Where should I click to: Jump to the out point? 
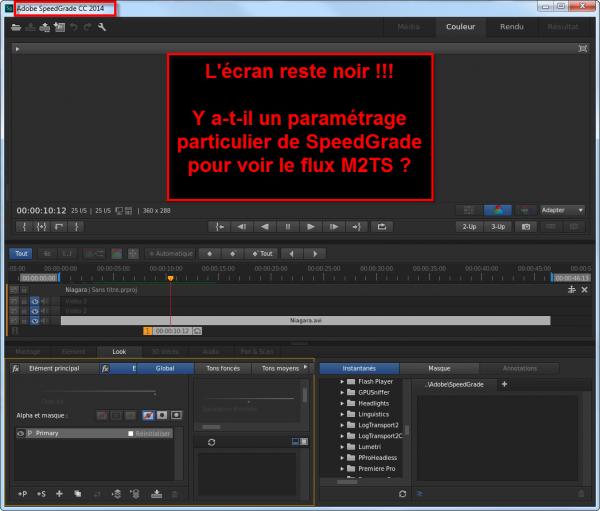point(357,227)
